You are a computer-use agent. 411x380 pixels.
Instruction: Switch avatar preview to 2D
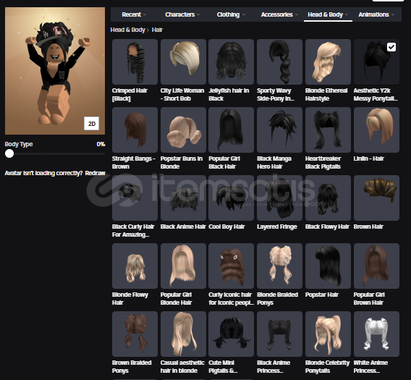pos(91,124)
